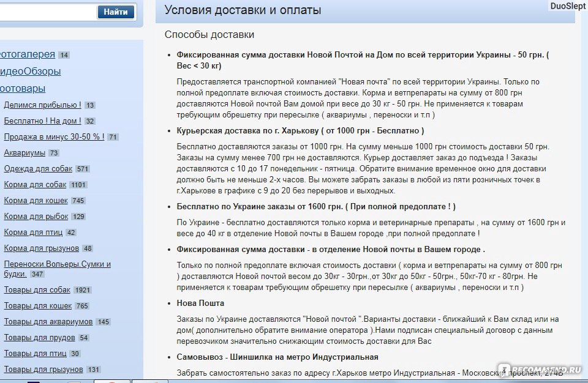
Task: Open Товары для кошек category
Action: point(37,306)
